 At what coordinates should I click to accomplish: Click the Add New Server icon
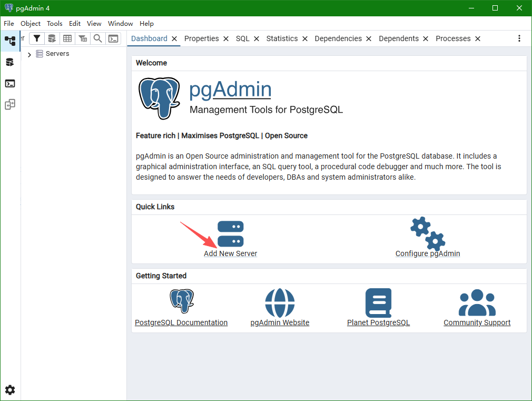tap(230, 233)
